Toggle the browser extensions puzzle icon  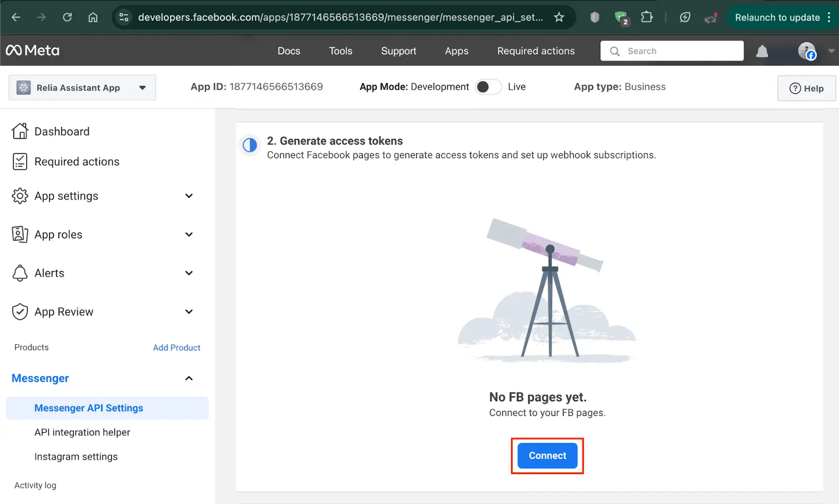[x=647, y=17]
